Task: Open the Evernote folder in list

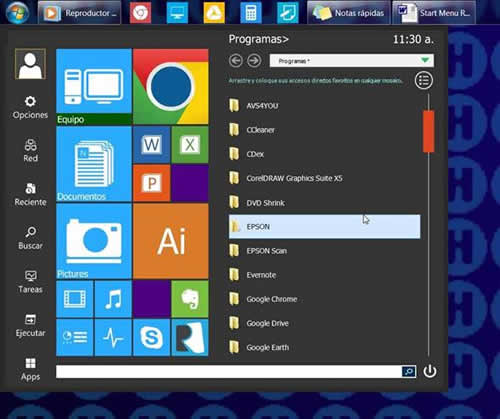Action: pyautogui.click(x=324, y=275)
